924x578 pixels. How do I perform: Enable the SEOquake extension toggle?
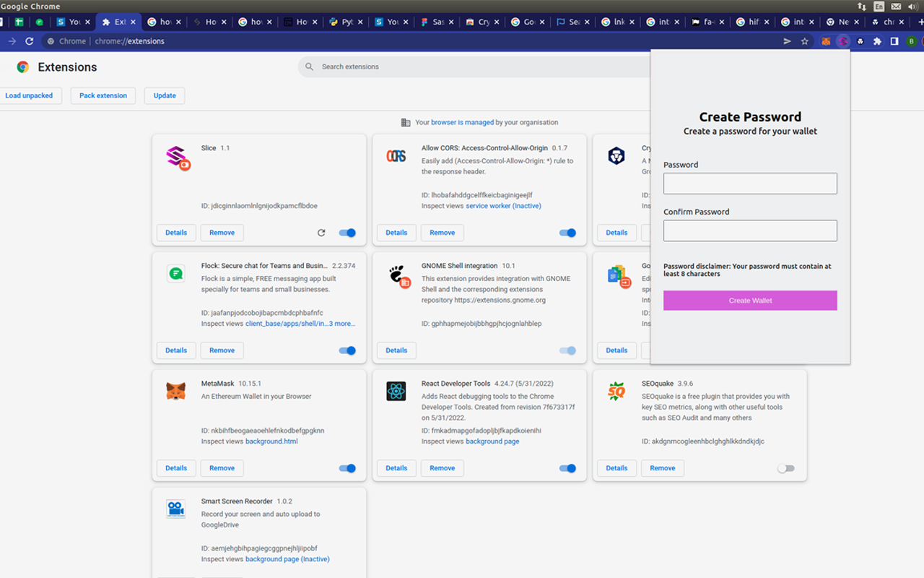[786, 468]
